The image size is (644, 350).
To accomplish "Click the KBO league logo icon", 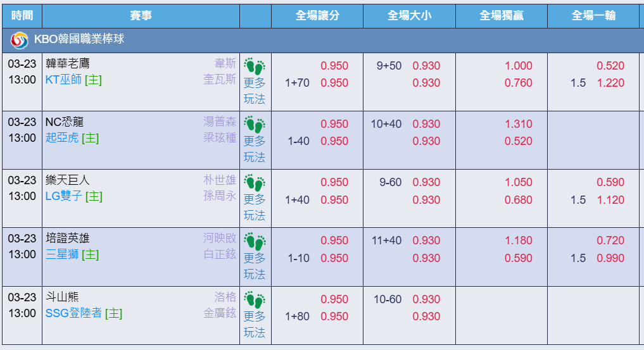I will 19,41.
